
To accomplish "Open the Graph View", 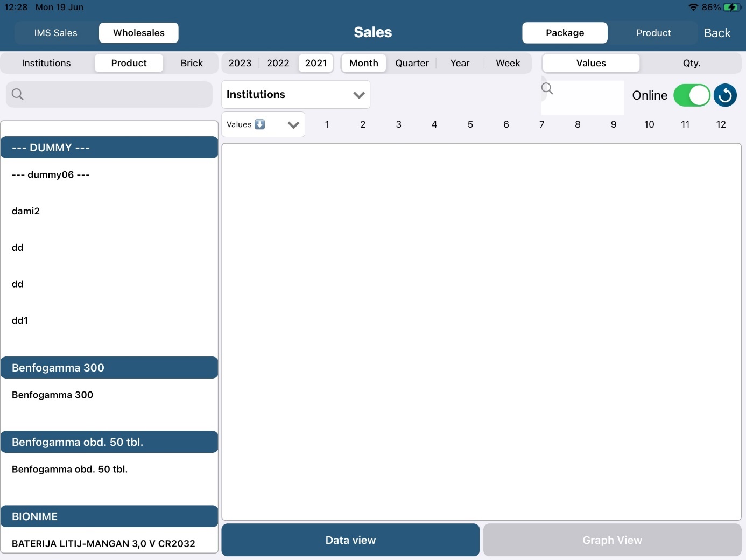I will click(612, 540).
